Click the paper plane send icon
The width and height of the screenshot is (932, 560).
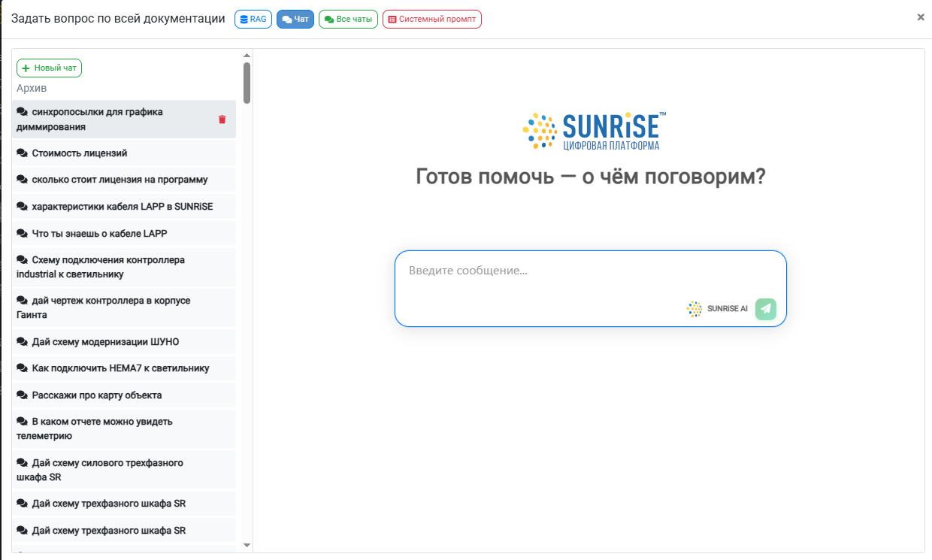tap(765, 309)
